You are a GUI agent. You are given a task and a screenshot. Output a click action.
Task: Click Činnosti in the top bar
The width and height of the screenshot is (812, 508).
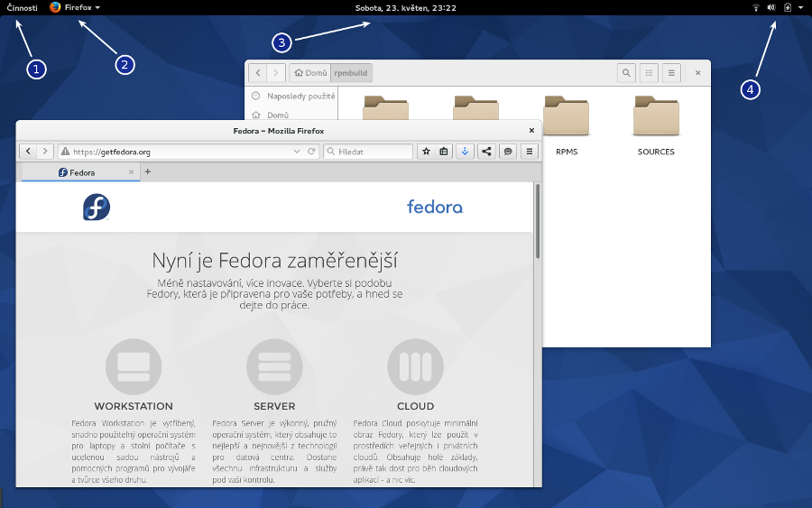[22, 7]
